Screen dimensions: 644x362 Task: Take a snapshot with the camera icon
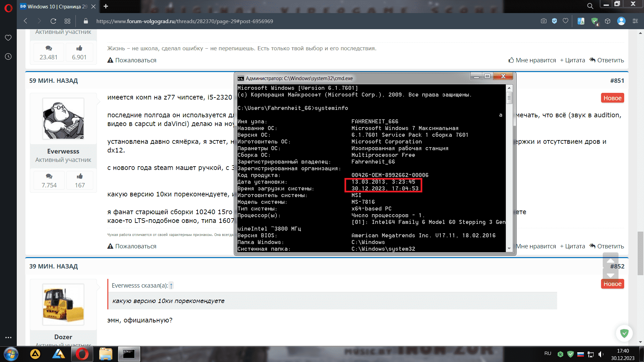[544, 21]
